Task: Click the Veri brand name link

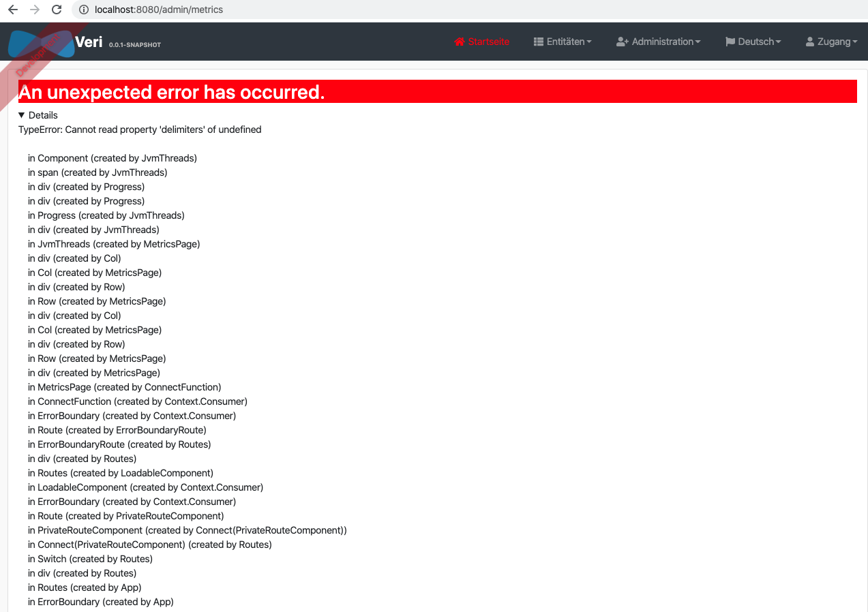Action: click(x=89, y=42)
